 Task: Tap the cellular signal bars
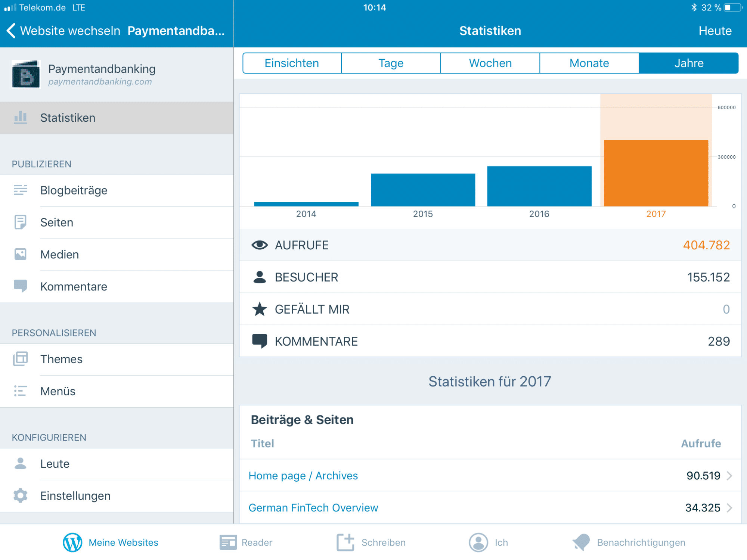tap(10, 7)
